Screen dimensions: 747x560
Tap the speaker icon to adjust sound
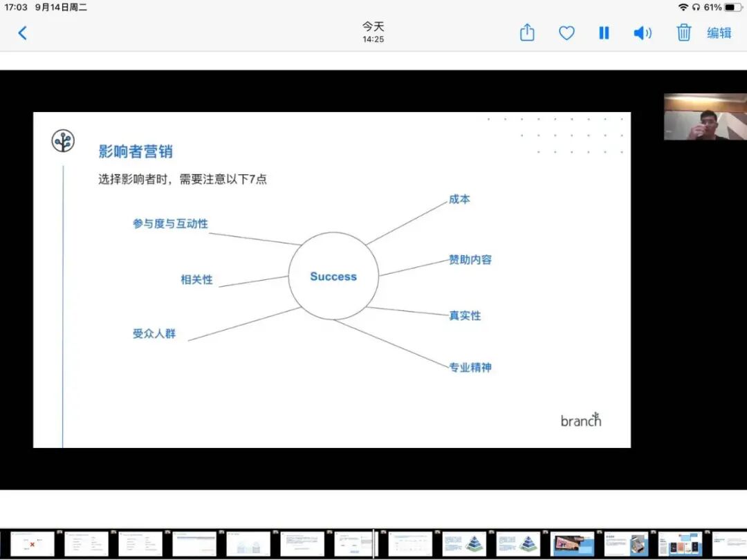643,32
